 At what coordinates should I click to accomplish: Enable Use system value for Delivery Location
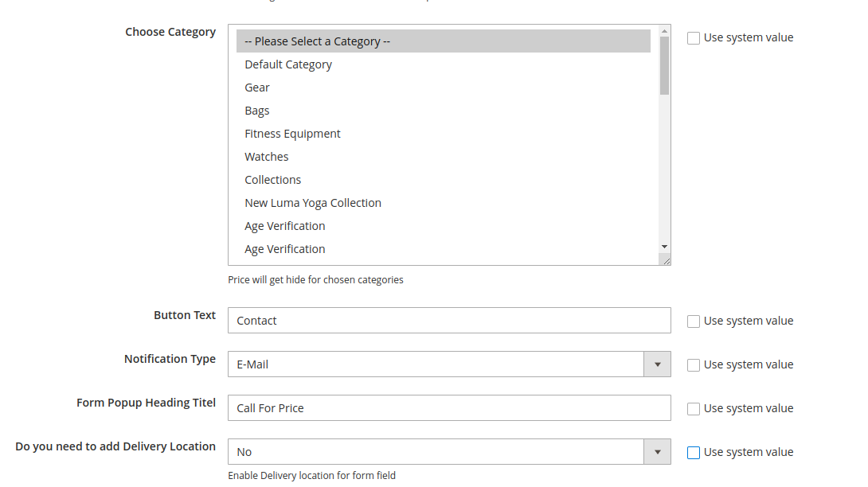click(x=694, y=453)
